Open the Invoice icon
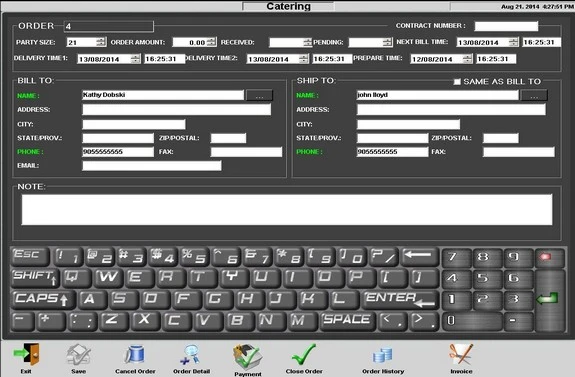The width and height of the screenshot is (575, 377). point(461,355)
